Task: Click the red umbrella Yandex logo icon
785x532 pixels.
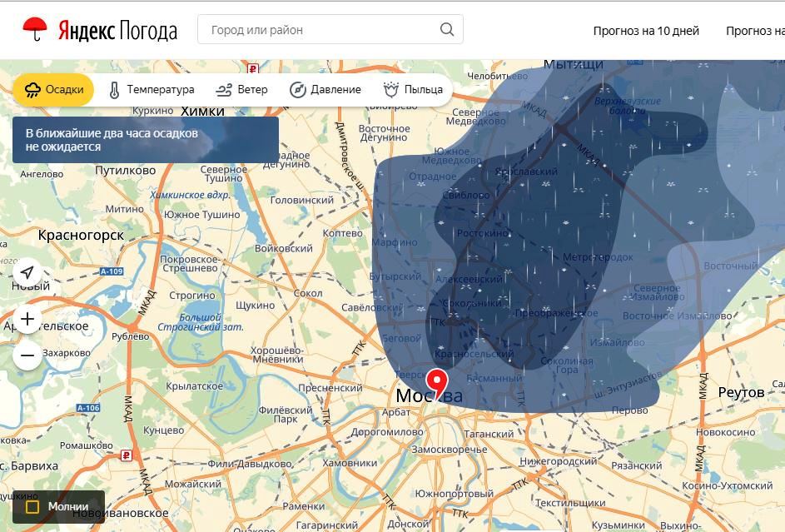Action: (x=35, y=29)
